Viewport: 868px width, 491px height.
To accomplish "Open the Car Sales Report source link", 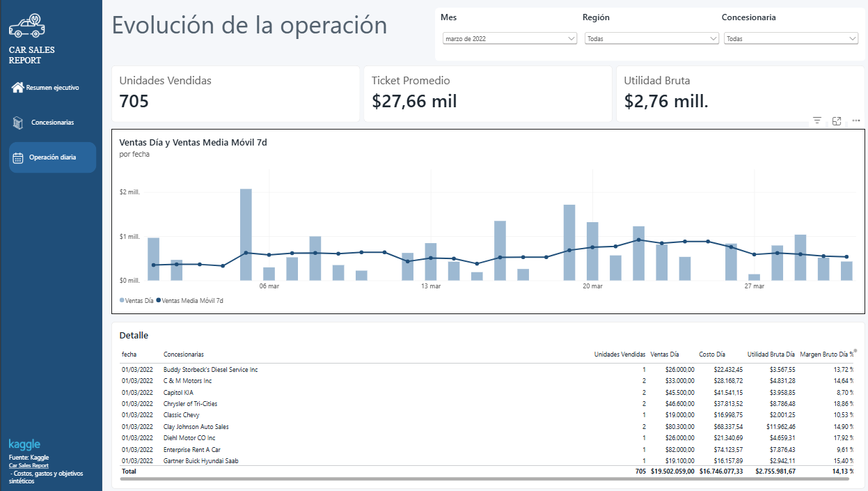I will 29,465.
